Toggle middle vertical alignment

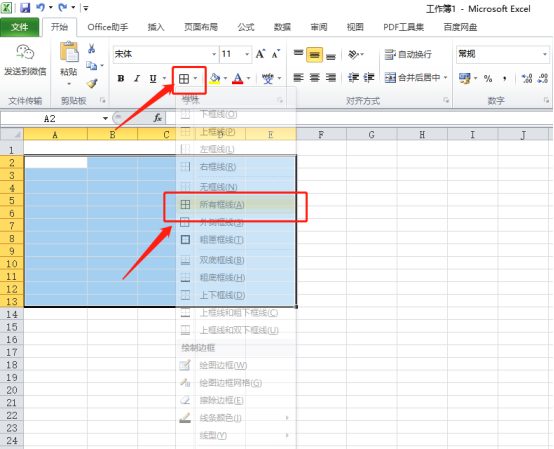point(314,55)
